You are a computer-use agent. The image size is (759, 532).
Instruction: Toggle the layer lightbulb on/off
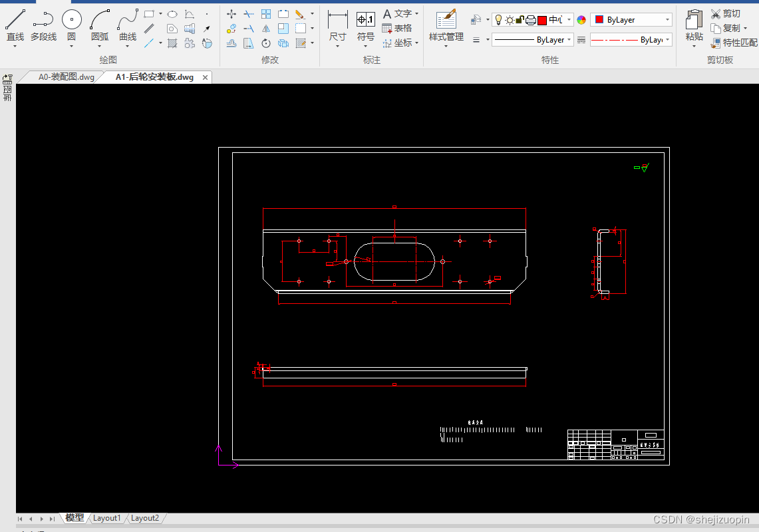pos(499,20)
